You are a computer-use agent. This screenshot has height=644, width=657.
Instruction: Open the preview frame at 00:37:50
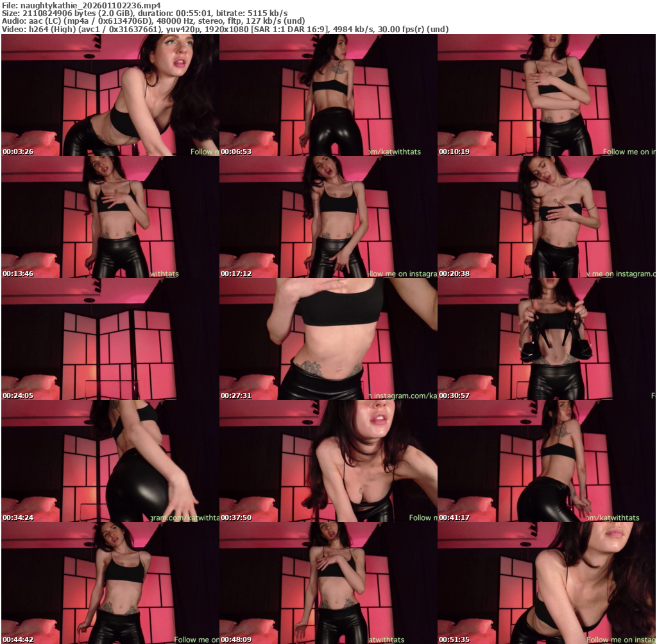click(x=328, y=461)
